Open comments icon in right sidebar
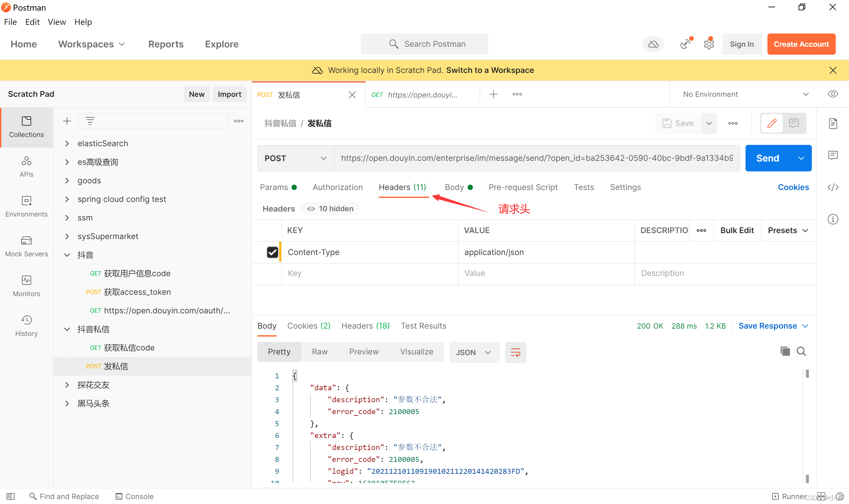 point(833,155)
